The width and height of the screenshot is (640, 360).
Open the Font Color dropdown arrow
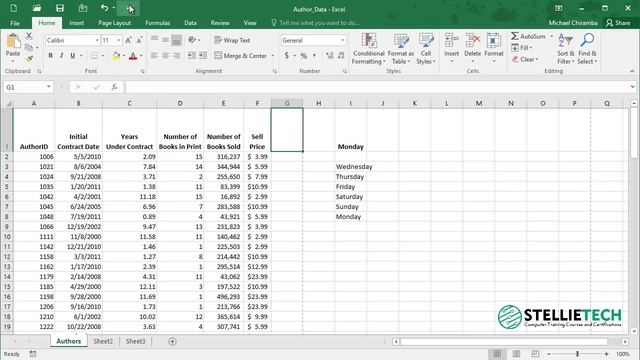click(x=141, y=56)
